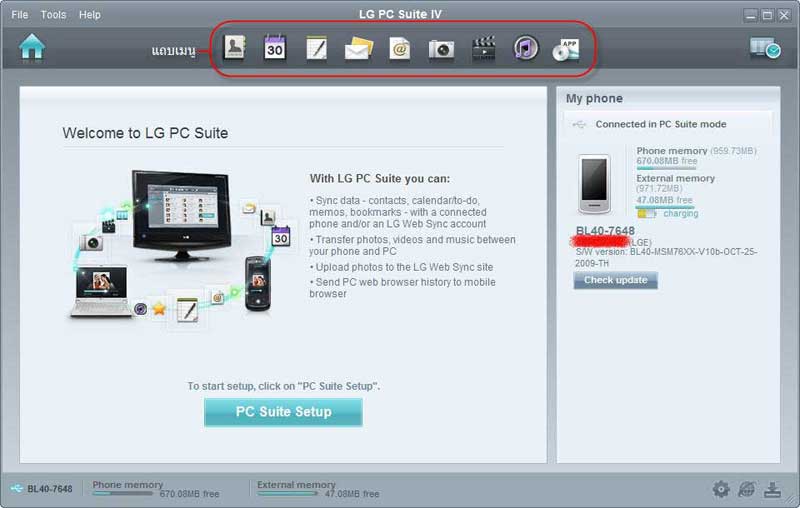Viewport: 800px width, 508px height.
Task: Open the Help menu
Action: pyautogui.click(x=90, y=15)
